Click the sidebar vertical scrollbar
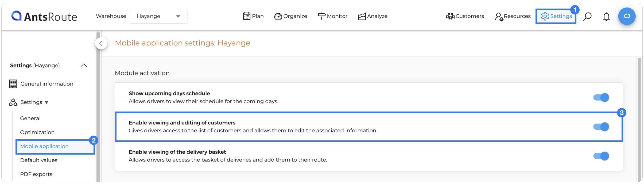Screen dimensions: 644x184 click(98, 107)
